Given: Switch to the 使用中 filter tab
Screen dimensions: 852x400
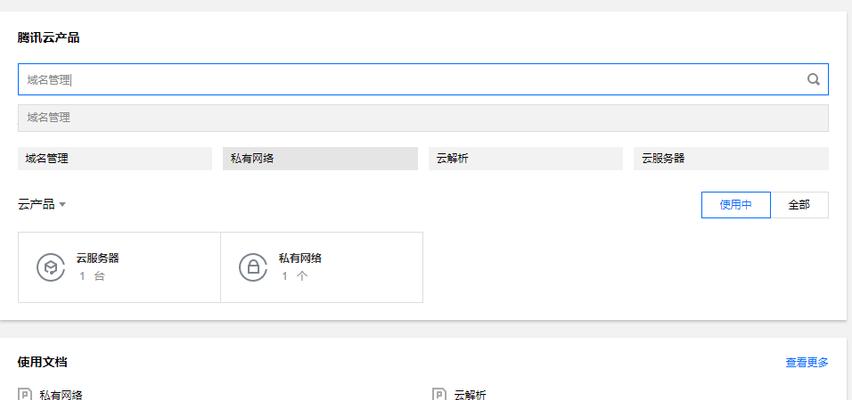Looking at the screenshot, I should 736,205.
